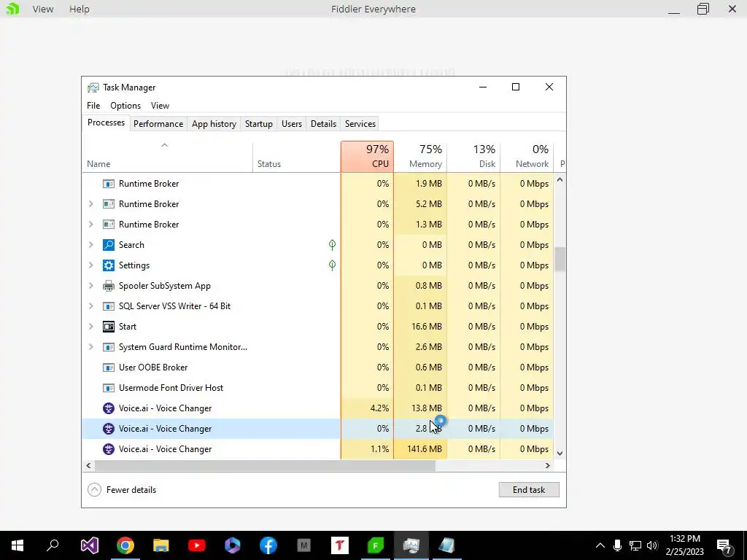Expand the Spooler SubSystem App group
The image size is (747, 560).
(x=91, y=286)
